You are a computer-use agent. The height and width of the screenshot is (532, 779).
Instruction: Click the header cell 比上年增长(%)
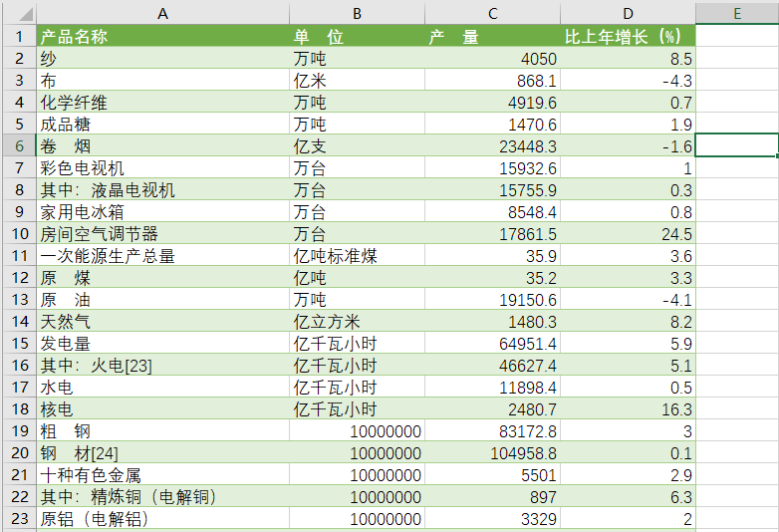click(x=628, y=36)
